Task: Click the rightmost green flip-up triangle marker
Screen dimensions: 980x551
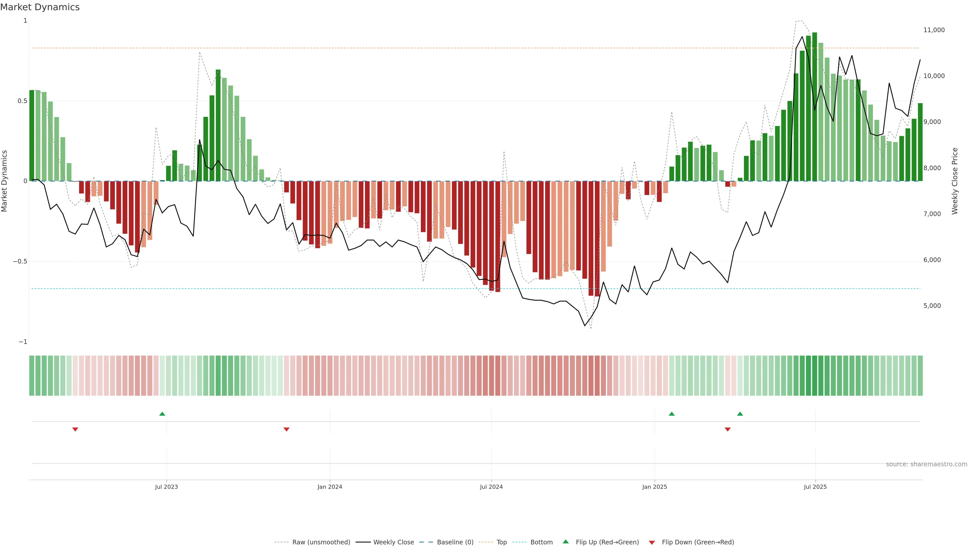Action: pyautogui.click(x=740, y=414)
